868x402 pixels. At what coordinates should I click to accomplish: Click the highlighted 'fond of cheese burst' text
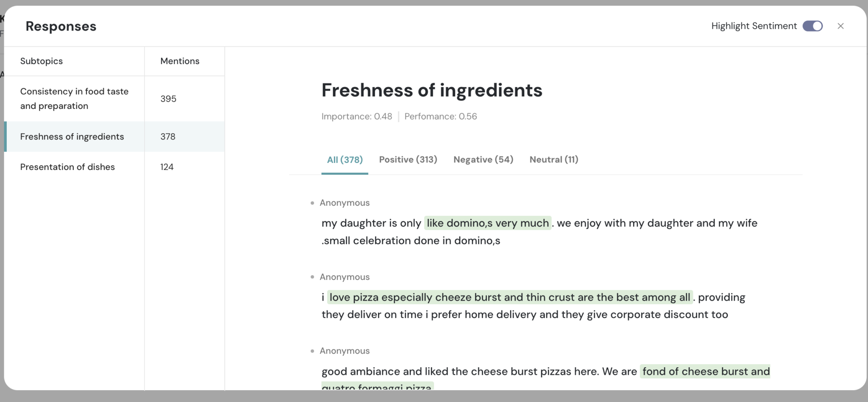(x=706, y=371)
